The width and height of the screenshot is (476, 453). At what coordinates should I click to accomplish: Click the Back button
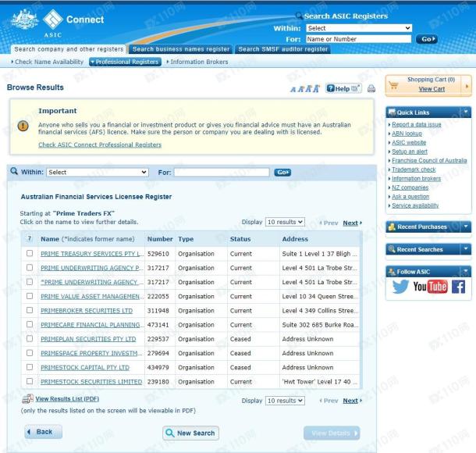[43, 432]
